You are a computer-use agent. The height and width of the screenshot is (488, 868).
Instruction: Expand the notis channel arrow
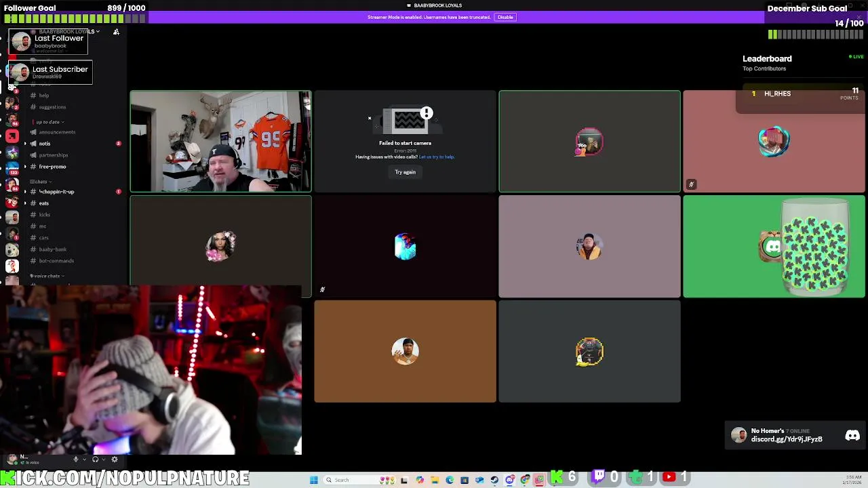click(25, 144)
